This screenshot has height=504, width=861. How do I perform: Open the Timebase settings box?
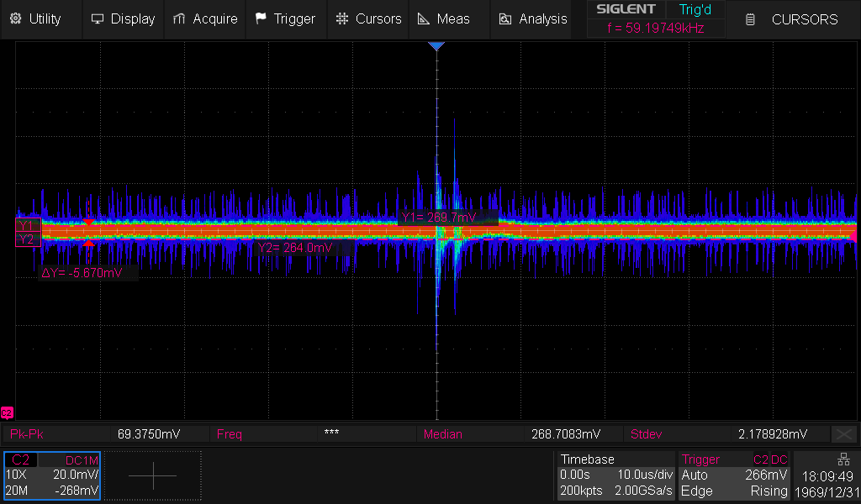[x=615, y=475]
